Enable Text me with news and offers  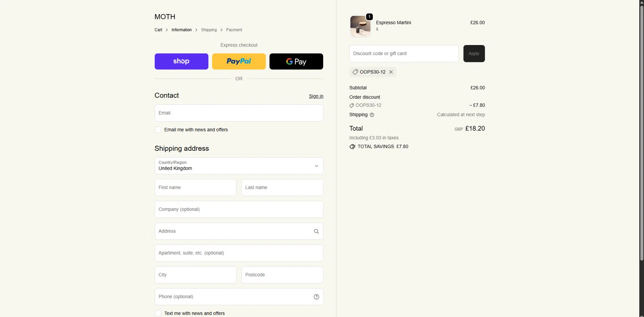click(x=158, y=314)
